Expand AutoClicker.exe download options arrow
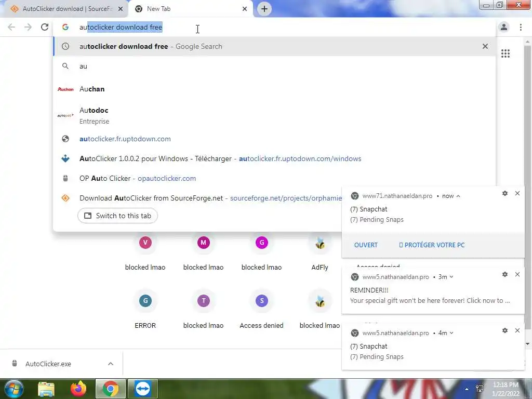 (111, 364)
